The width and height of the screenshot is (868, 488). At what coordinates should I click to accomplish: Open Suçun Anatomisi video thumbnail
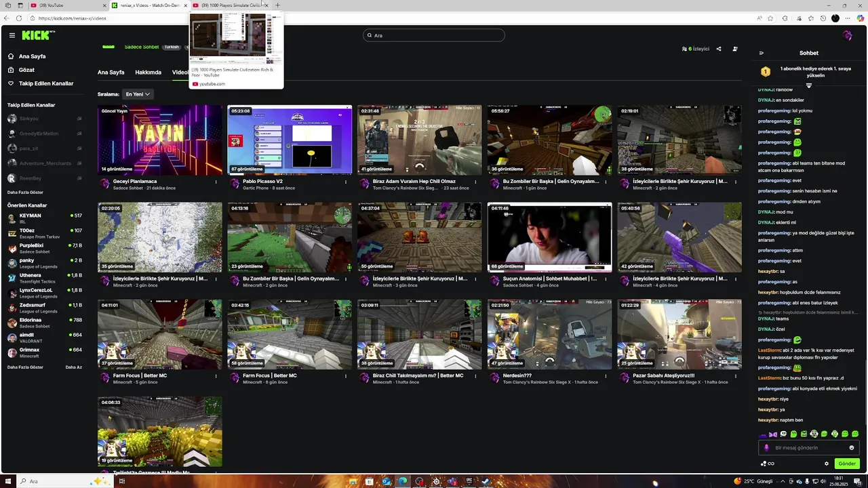[549, 237]
